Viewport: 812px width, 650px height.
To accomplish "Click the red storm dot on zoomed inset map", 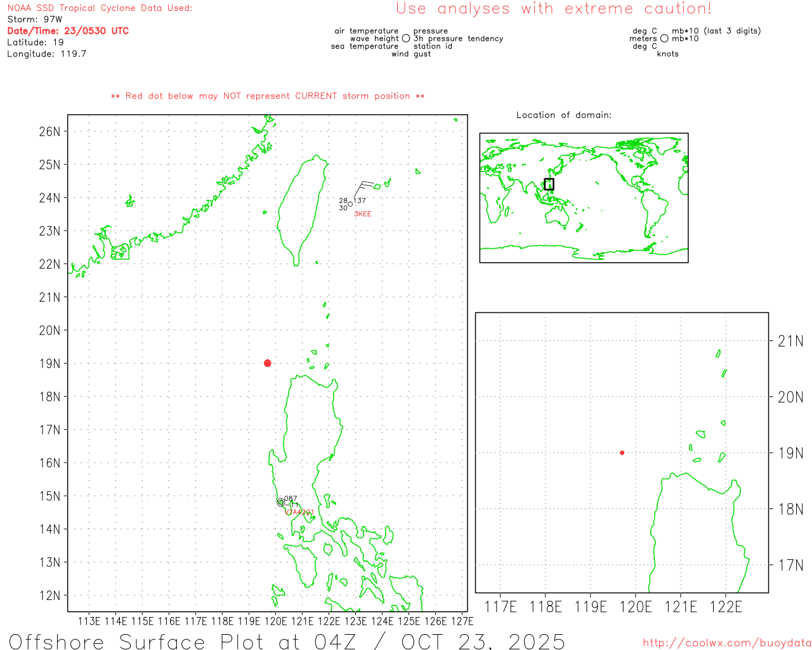I will coord(622,453).
